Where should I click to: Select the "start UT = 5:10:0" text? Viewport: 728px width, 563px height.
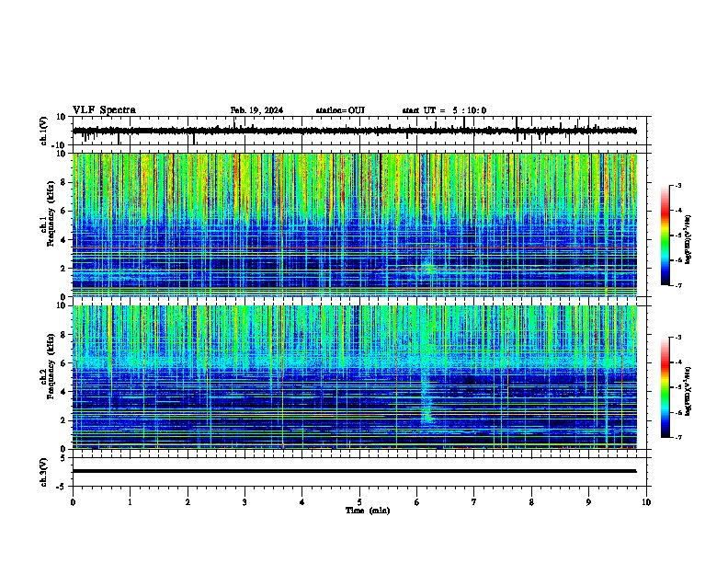[x=444, y=110]
